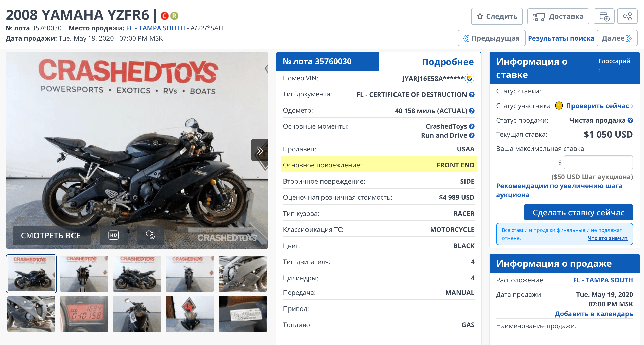The width and height of the screenshot is (644, 345).
Task: Click the green R Run and Drive badge
Action: 174,16
